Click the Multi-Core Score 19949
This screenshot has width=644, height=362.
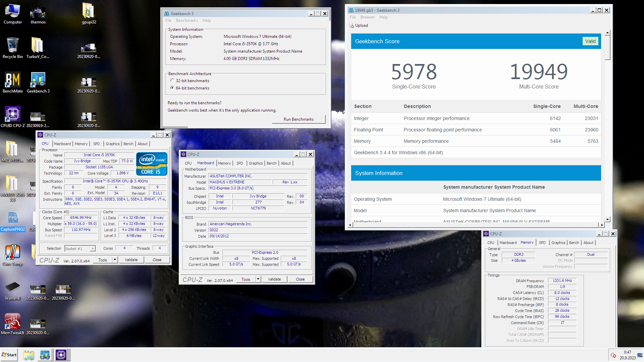pos(539,71)
